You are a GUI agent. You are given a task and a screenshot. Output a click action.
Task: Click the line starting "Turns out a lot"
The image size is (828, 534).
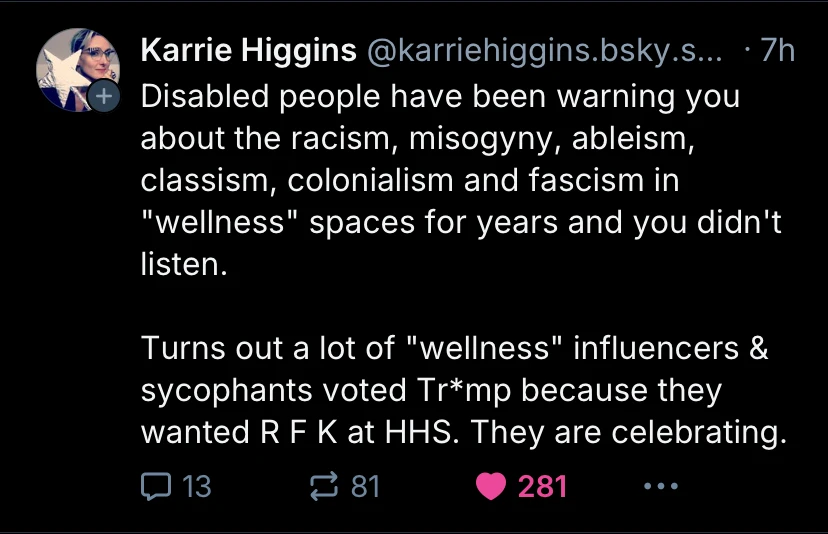click(x=454, y=348)
